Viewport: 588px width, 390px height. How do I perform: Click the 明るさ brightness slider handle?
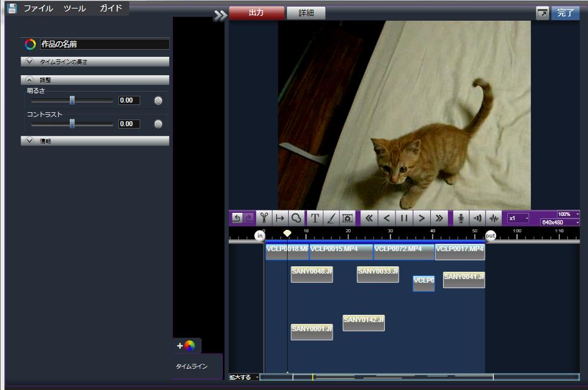[x=72, y=101]
